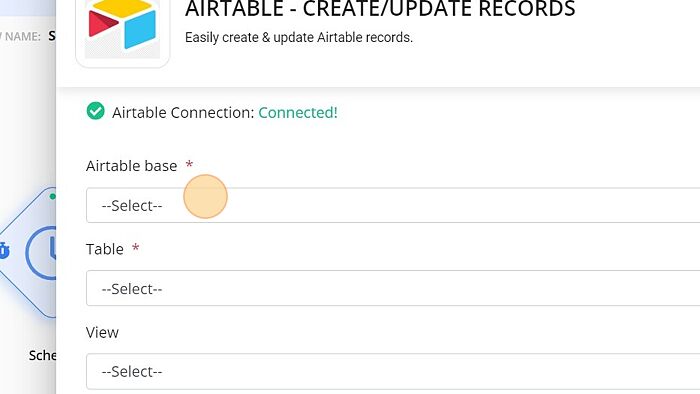Image resolution: width=700 pixels, height=394 pixels.
Task: Click the green status dot on the node
Action: coord(53,196)
